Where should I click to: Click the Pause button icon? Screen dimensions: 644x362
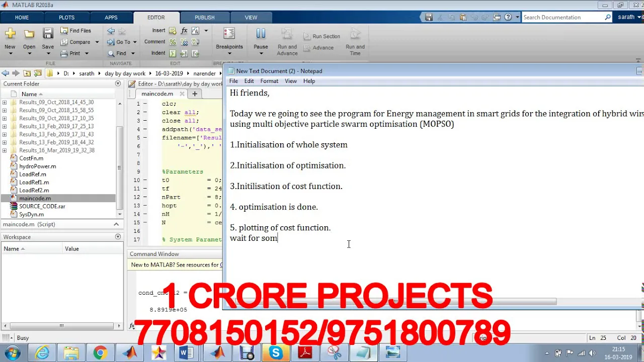tap(261, 34)
